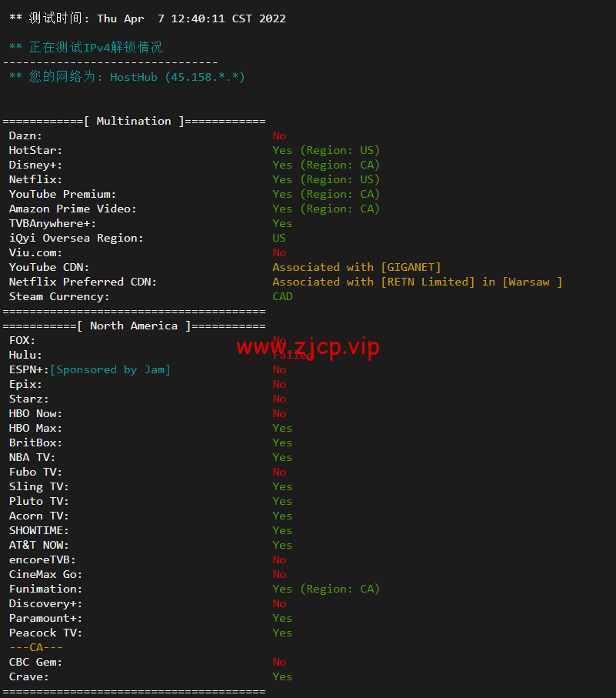Click the 'Yes' result for Peacock TV
Viewport: 616px width, 698px height.
tap(282, 633)
